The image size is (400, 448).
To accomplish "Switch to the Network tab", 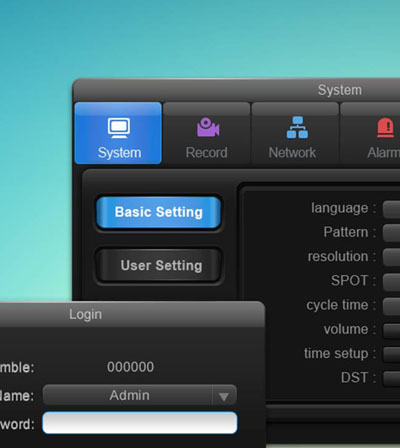I will 295,133.
